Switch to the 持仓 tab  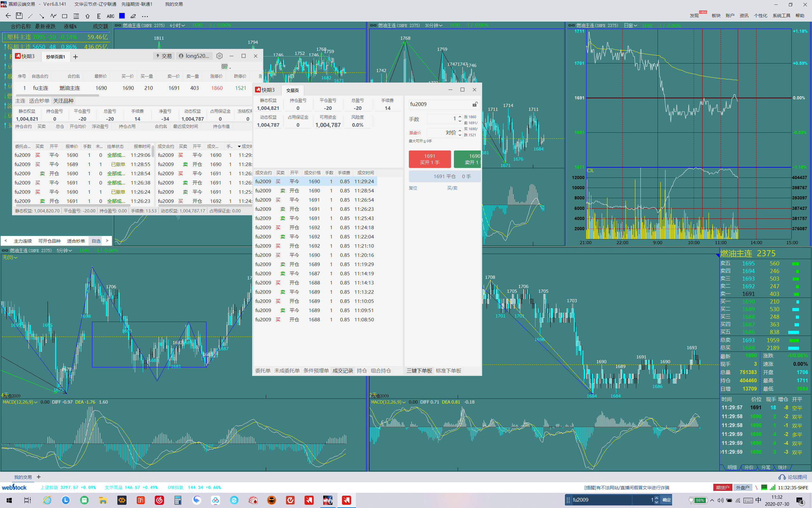tap(362, 371)
